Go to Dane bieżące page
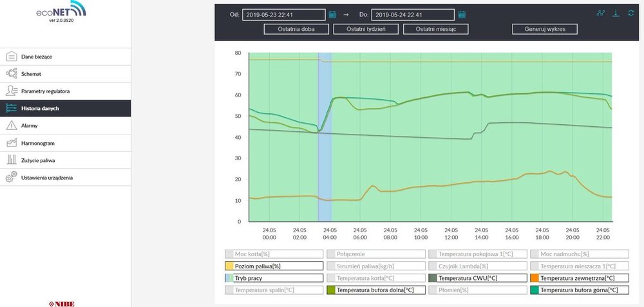The width and height of the screenshot is (644, 307). (36, 57)
